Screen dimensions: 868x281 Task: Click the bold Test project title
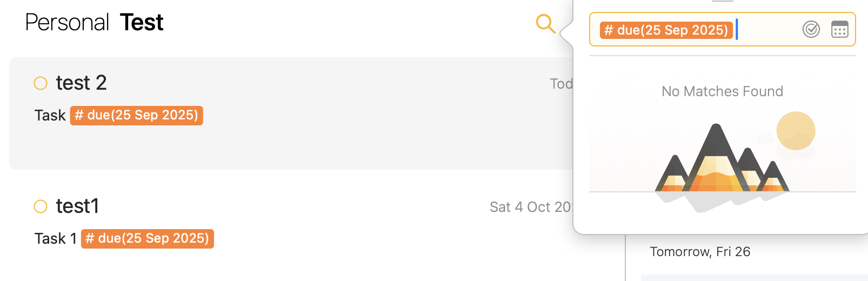tap(142, 23)
